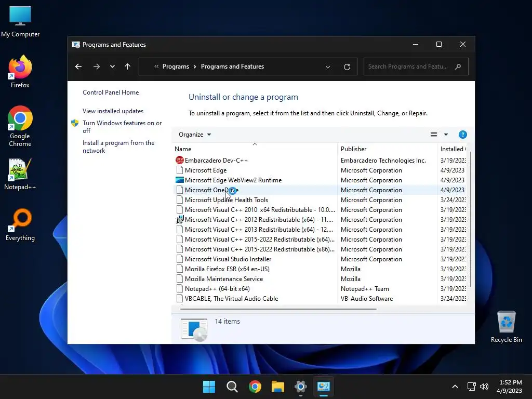Open the Windows Start button

click(209, 387)
